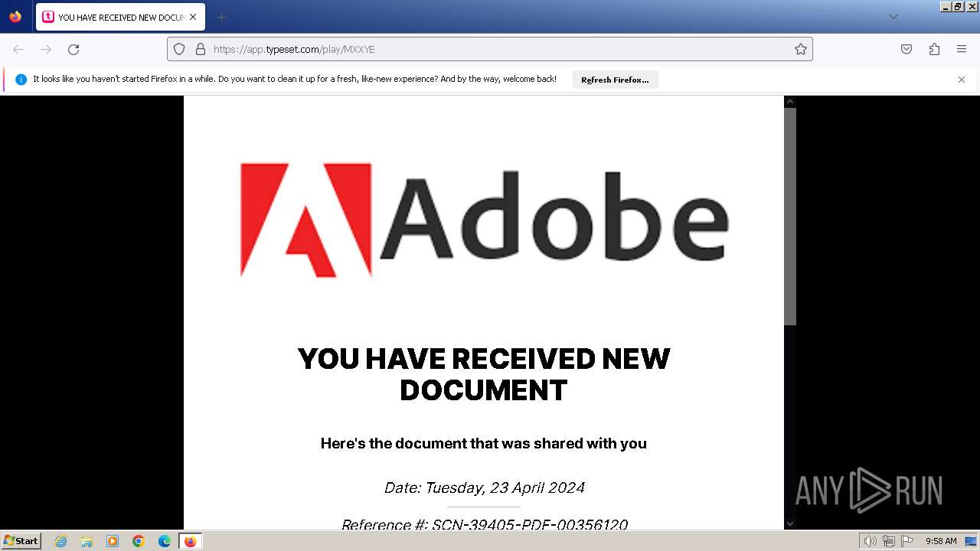
Task: Click the 9:58 AM system clock
Action: (x=941, y=541)
